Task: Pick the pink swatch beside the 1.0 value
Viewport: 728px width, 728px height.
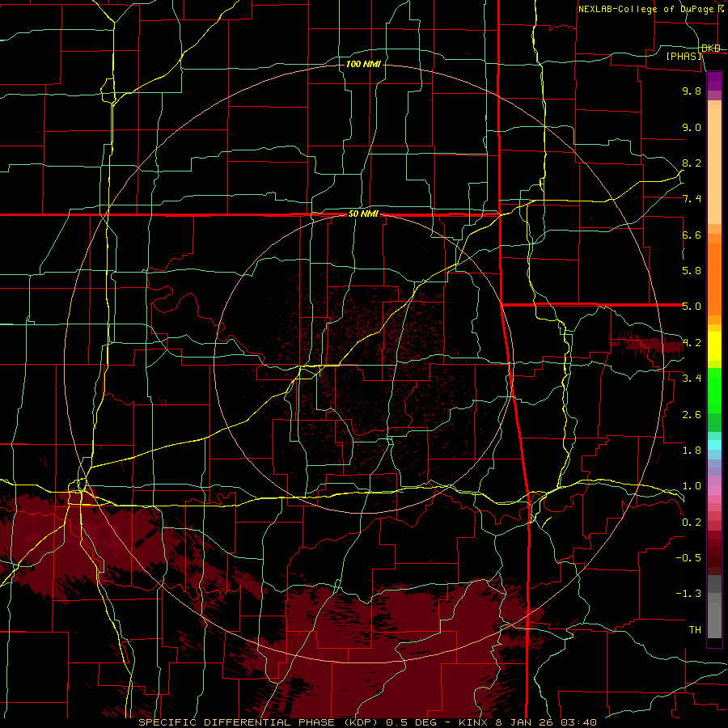Action: click(x=714, y=490)
